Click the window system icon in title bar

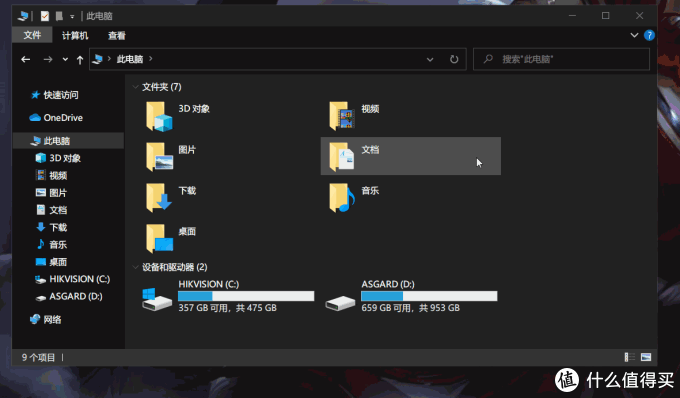point(23,16)
